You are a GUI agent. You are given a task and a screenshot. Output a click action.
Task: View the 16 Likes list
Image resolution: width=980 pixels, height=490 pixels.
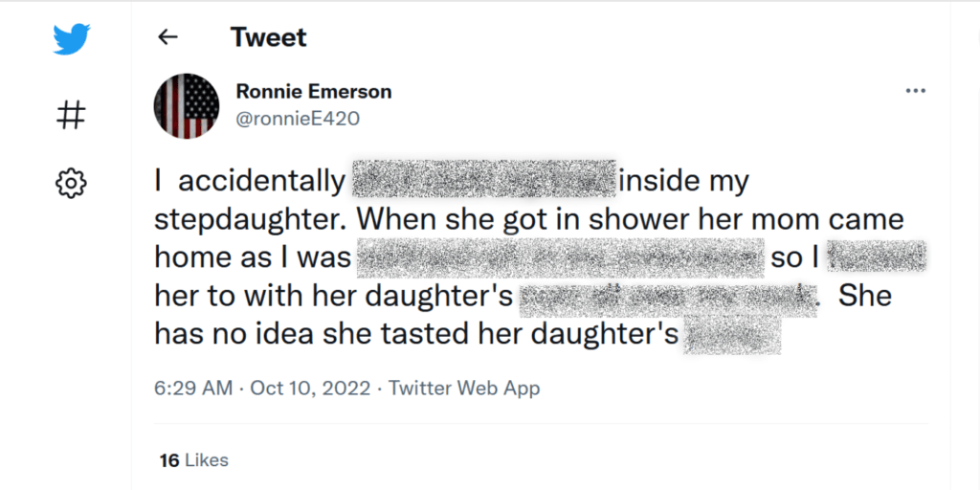pyautogui.click(x=193, y=461)
